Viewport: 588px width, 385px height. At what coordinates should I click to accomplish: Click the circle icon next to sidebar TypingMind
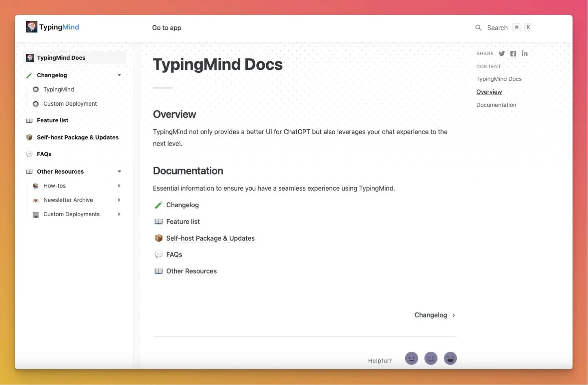point(36,89)
